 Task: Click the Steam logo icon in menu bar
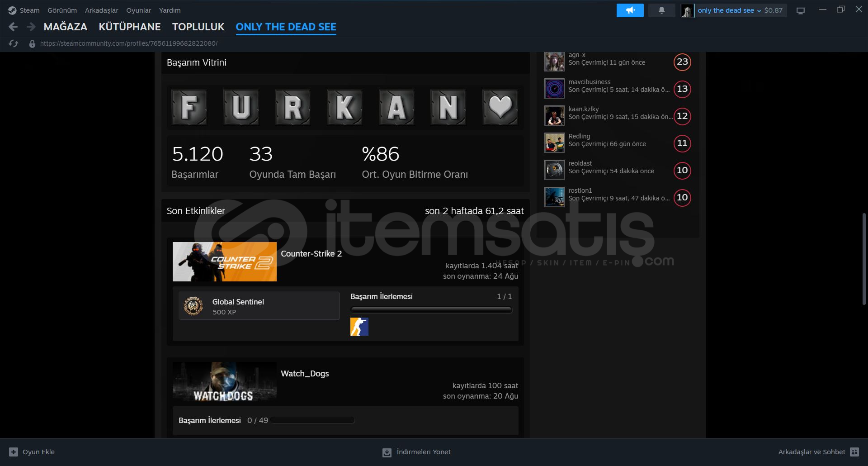(x=12, y=10)
